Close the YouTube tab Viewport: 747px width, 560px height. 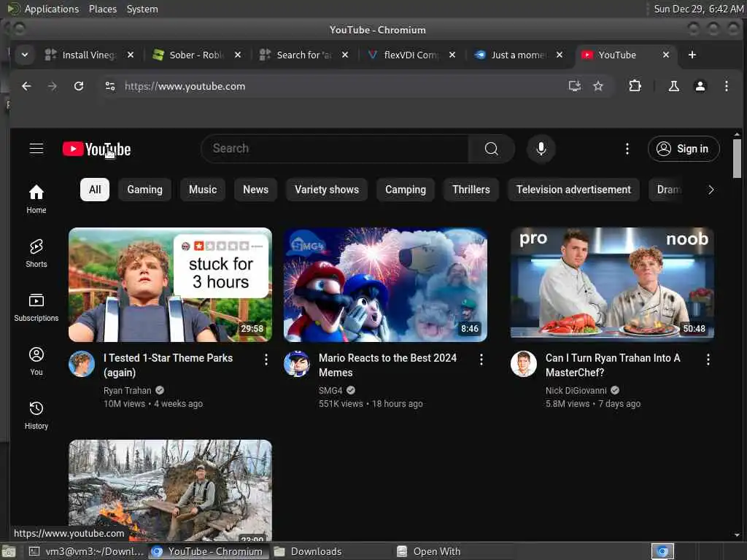(666, 55)
